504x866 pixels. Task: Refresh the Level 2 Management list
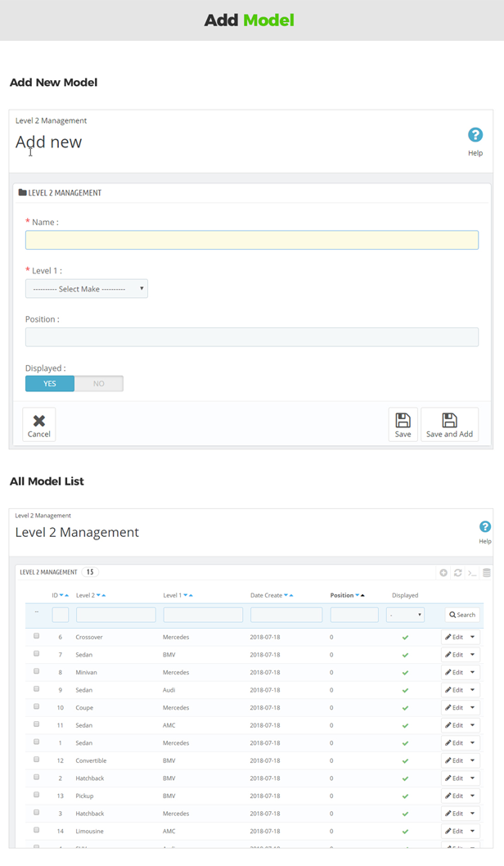click(458, 573)
